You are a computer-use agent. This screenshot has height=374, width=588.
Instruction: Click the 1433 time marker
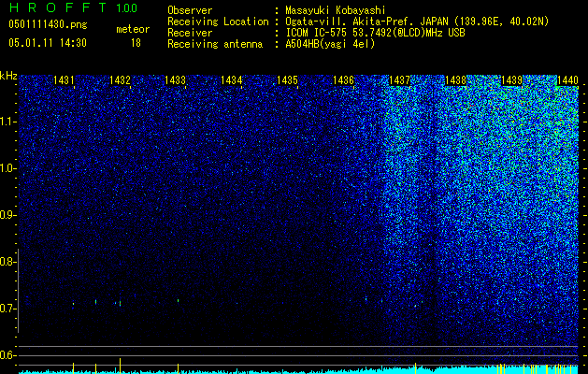coord(176,80)
